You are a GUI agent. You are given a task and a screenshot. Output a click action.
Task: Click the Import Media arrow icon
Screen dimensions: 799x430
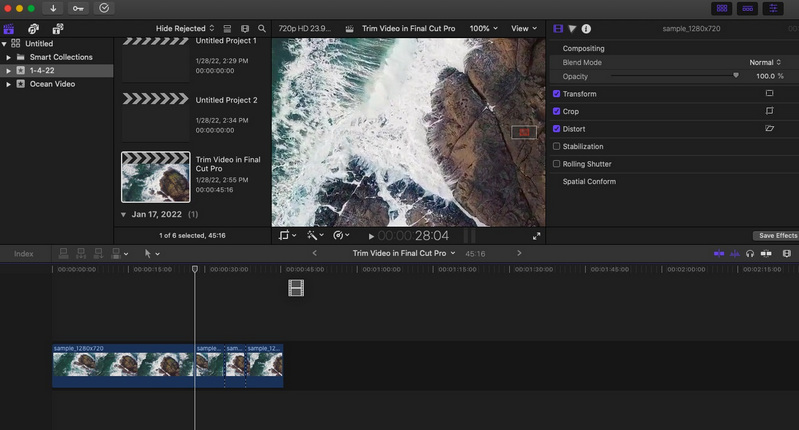[x=53, y=8]
